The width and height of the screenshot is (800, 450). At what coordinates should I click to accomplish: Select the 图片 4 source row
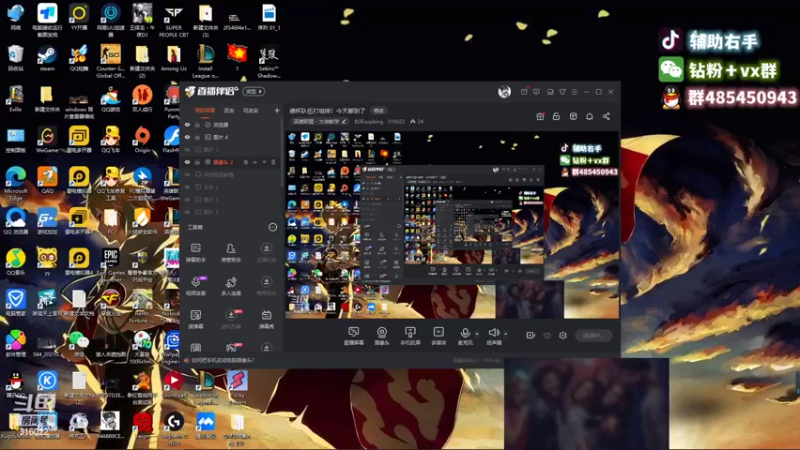[231, 137]
